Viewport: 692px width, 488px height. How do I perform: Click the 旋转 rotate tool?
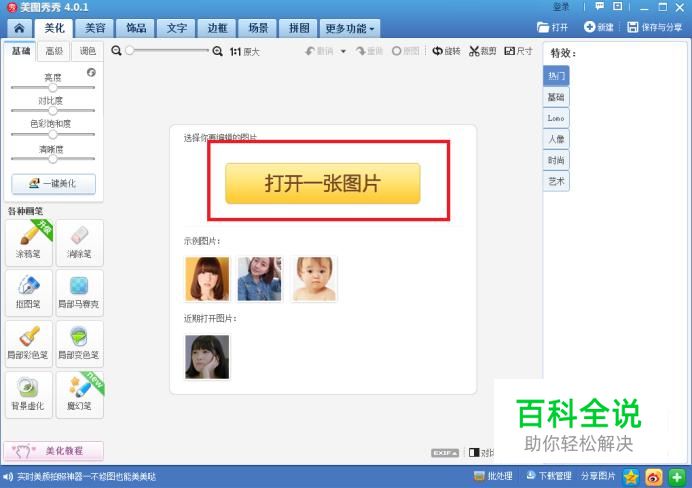(446, 51)
